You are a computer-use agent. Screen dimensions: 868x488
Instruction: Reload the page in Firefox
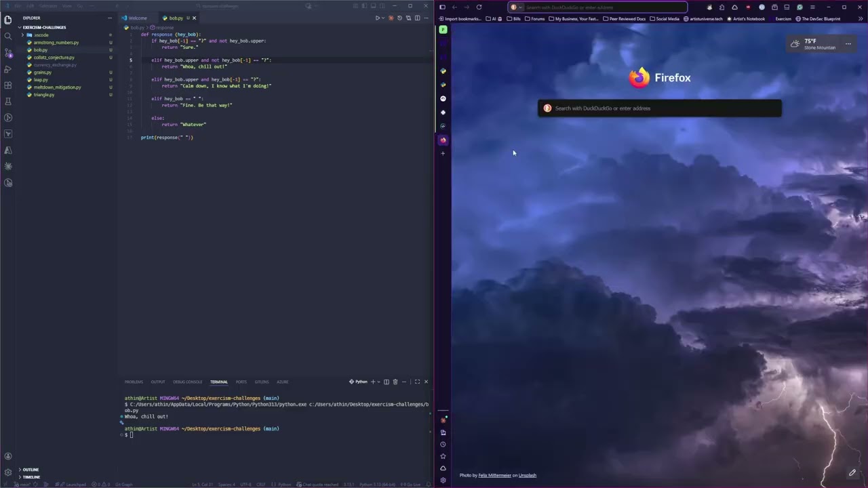coord(479,7)
